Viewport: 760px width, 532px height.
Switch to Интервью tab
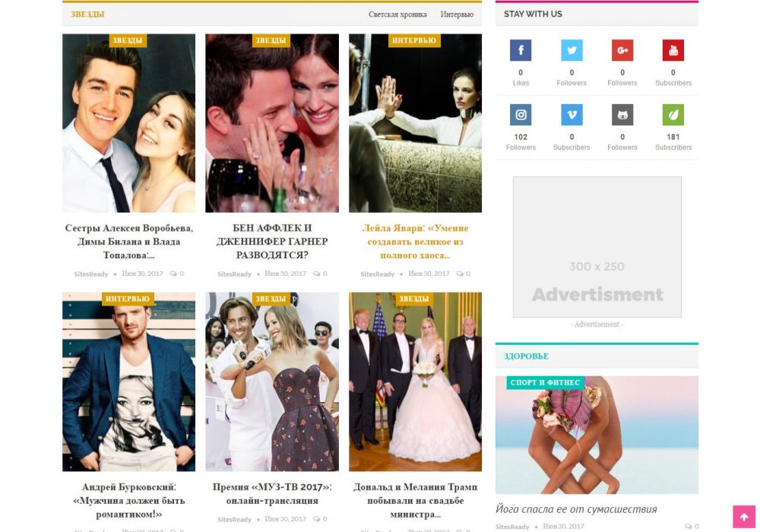(457, 14)
